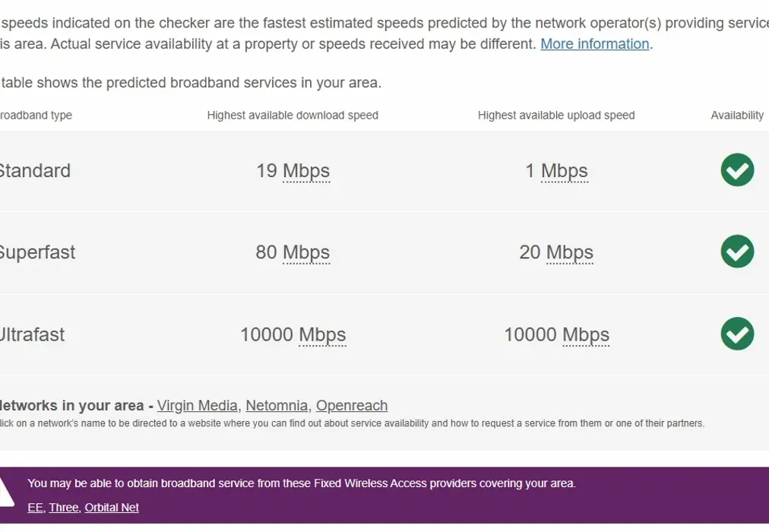Select the 'Availability' column header

click(737, 115)
